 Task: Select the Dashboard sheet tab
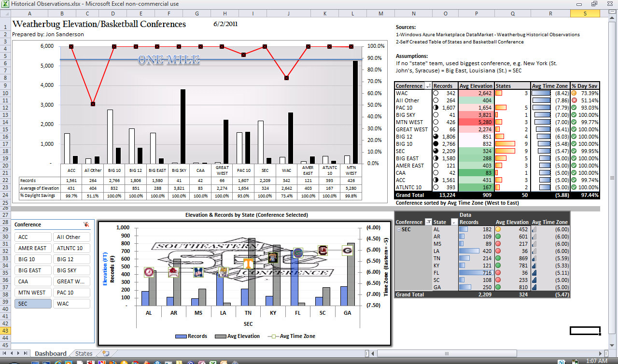(51, 354)
